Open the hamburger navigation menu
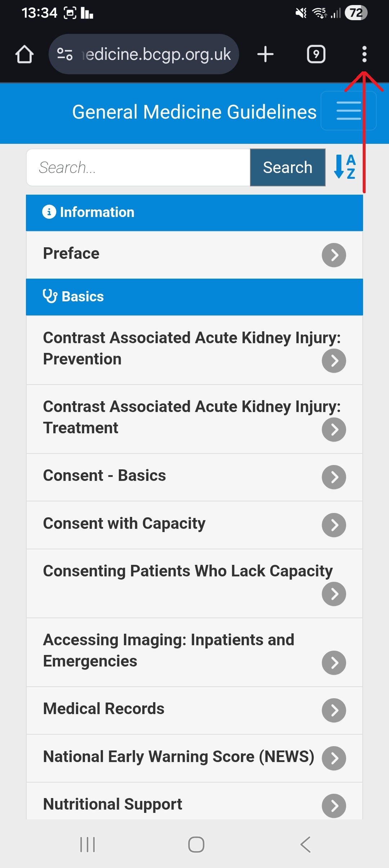Viewport: 389px width, 868px height. (349, 111)
